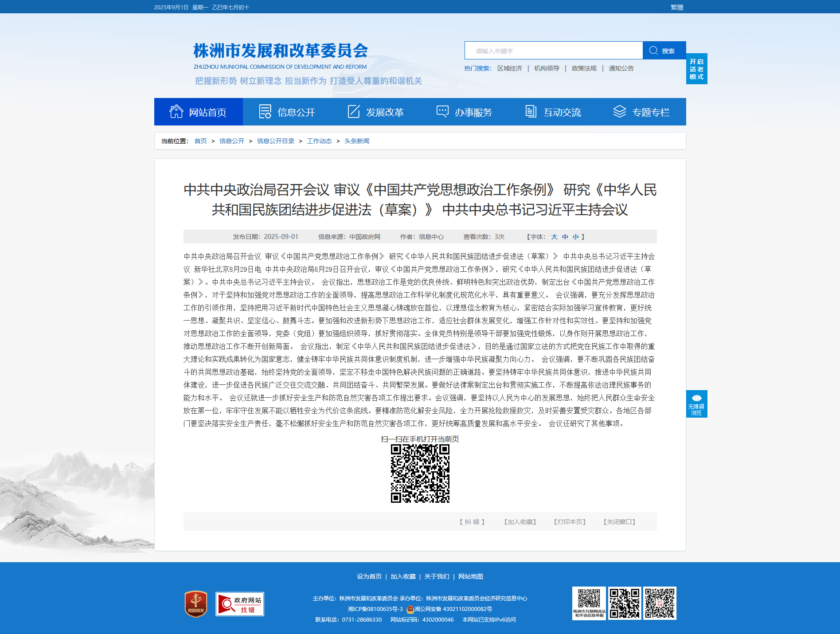Click the 办事服务 chat bubble icon
Viewport: 840px width, 634px height.
click(x=442, y=111)
